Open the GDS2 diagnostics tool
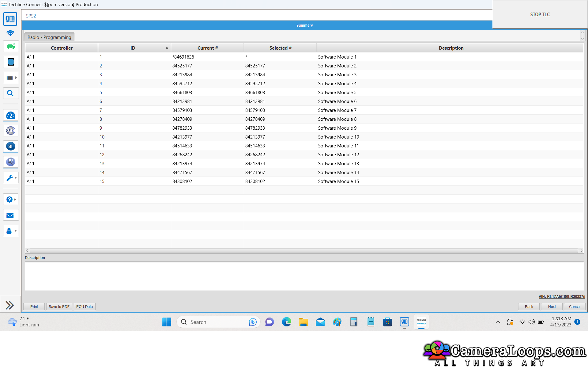Screen dimensions: 588x369 [11, 131]
